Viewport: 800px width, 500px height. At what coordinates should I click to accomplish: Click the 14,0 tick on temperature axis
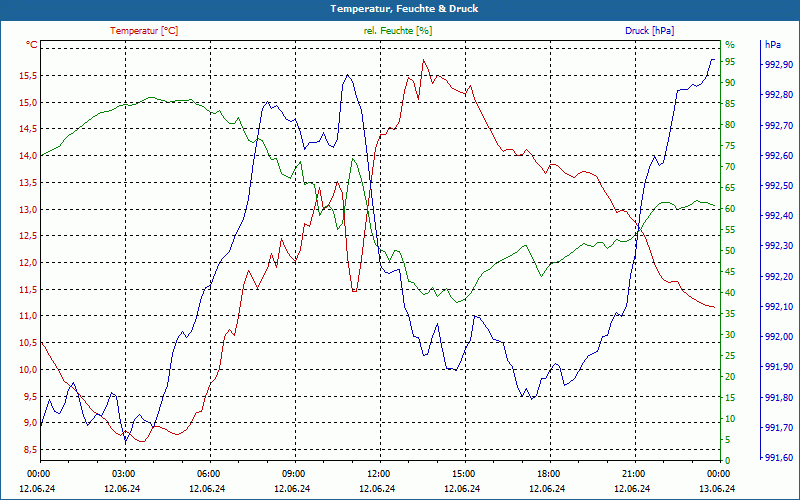click(x=28, y=156)
